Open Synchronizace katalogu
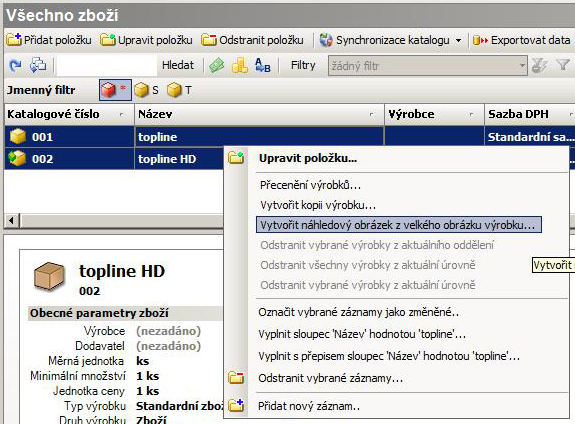 386,40
